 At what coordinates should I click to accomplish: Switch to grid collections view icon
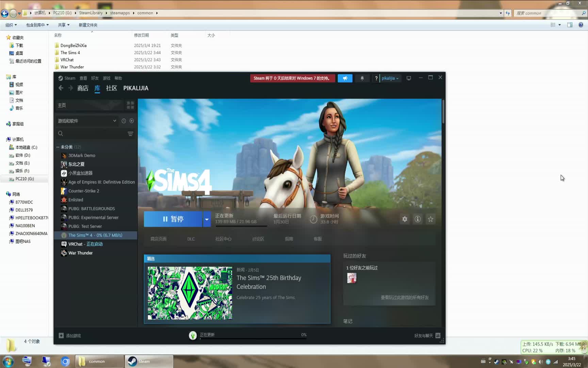pos(130,105)
